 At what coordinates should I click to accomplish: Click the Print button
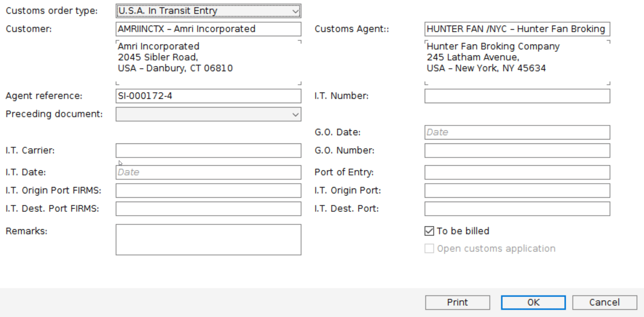pyautogui.click(x=457, y=302)
